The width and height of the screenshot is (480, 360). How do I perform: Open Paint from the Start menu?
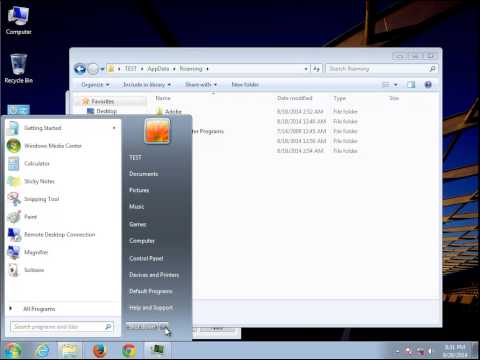click(x=62, y=217)
